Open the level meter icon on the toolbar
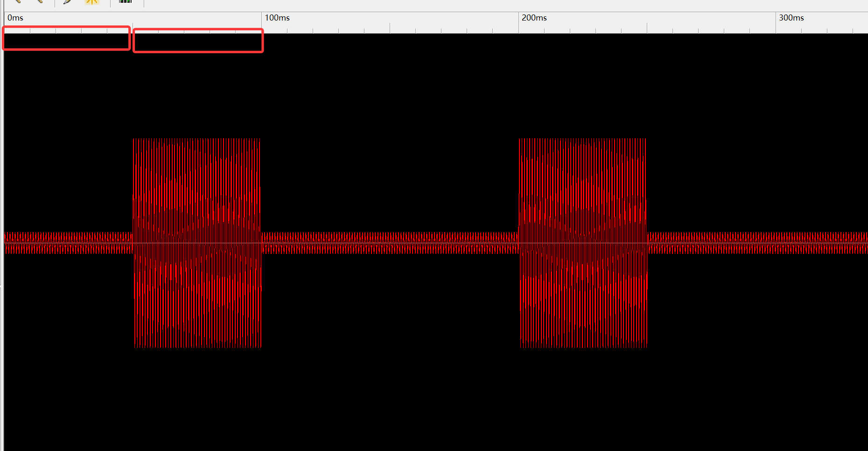The image size is (868, 451). (125, 2)
